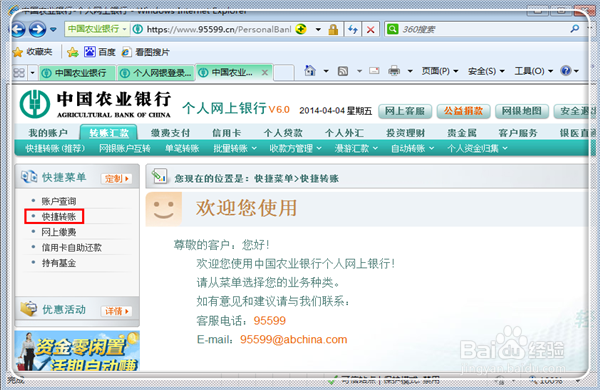Expand the 批量转账 submenu
Image resolution: width=600 pixels, height=390 pixels.
click(x=235, y=148)
